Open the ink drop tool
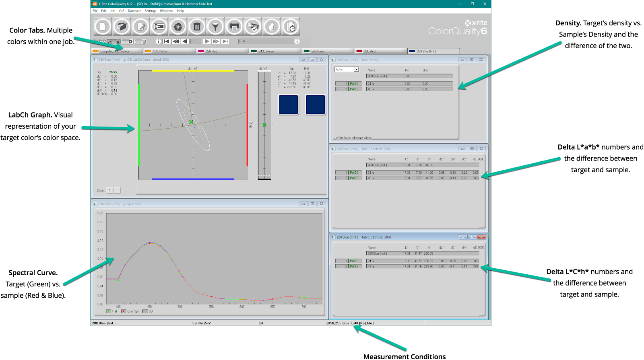The image size is (644, 360). (x=272, y=27)
